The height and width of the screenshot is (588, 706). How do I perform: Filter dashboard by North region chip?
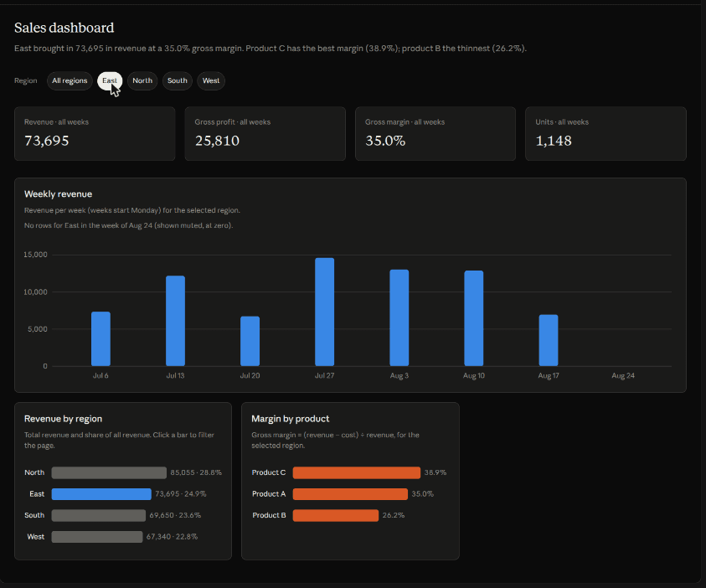[x=142, y=80]
